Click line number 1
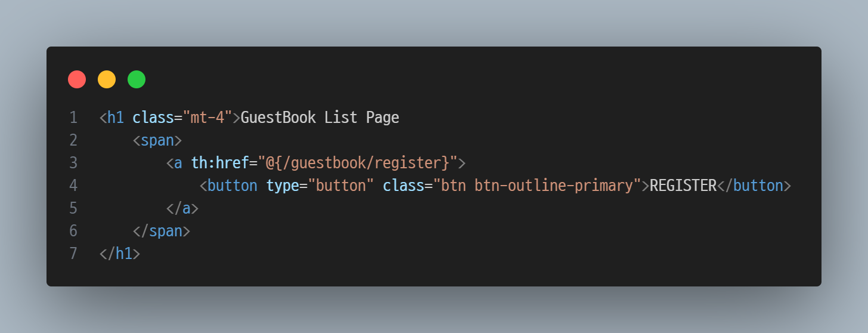This screenshot has width=868, height=333. (73, 118)
